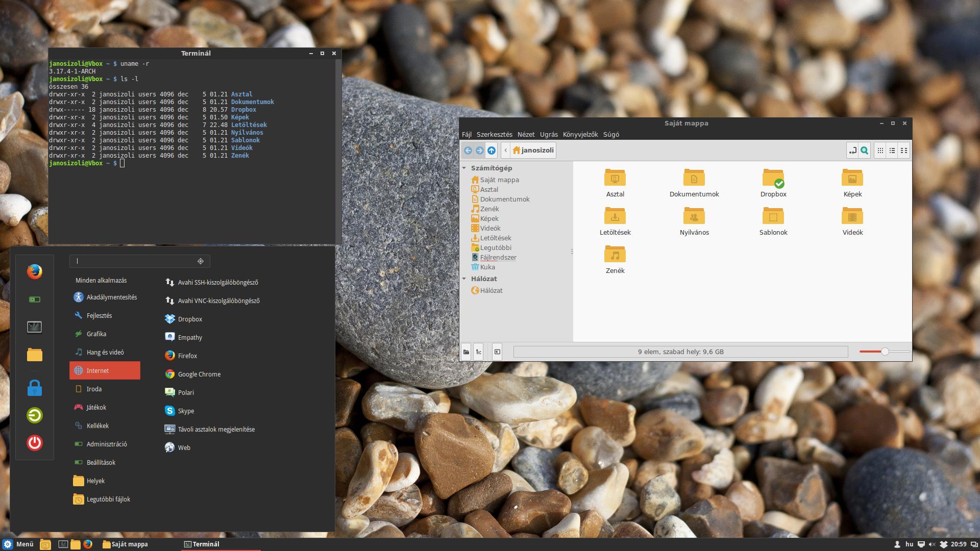980x551 pixels.
Task: Select the Sablonok folder icon
Action: click(773, 217)
